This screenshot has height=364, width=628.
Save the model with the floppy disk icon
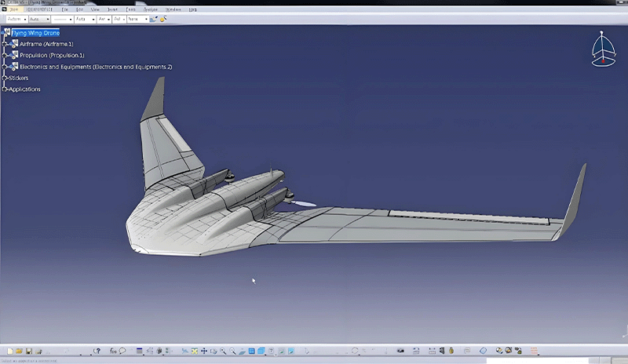point(28,351)
